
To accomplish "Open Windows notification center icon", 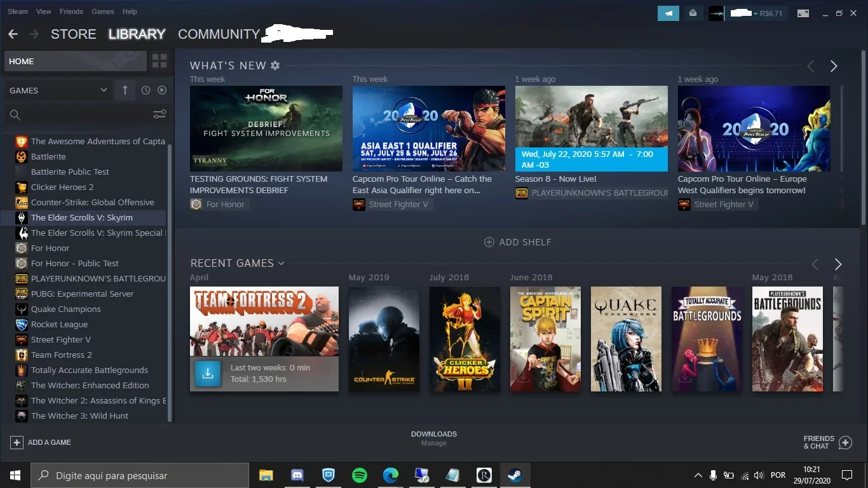I will [x=846, y=475].
